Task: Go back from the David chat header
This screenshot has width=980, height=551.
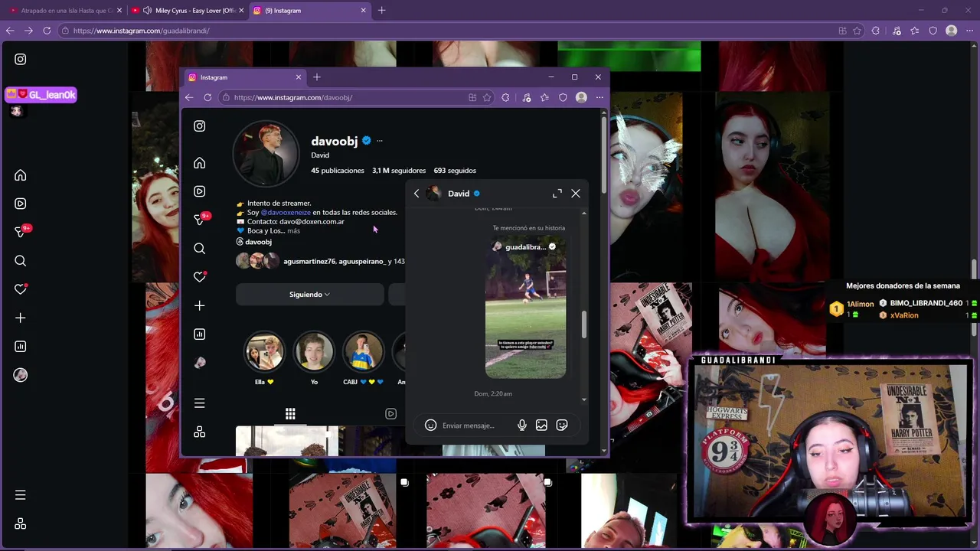Action: click(416, 194)
